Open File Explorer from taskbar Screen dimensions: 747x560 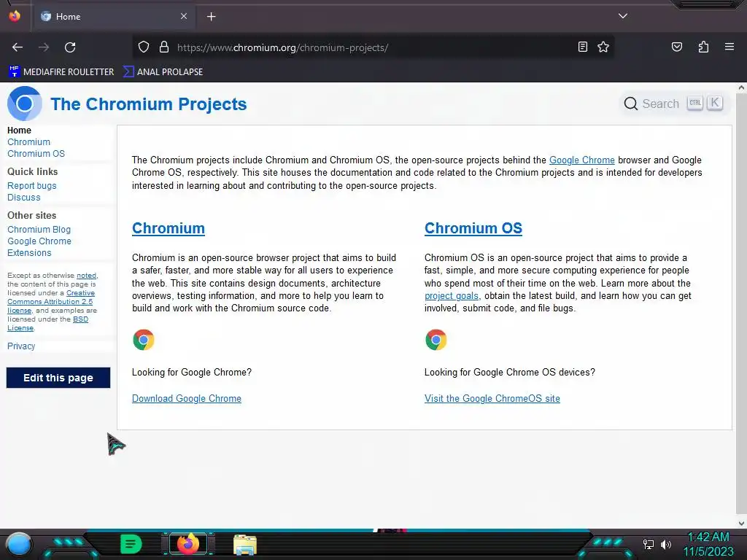pyautogui.click(x=245, y=544)
